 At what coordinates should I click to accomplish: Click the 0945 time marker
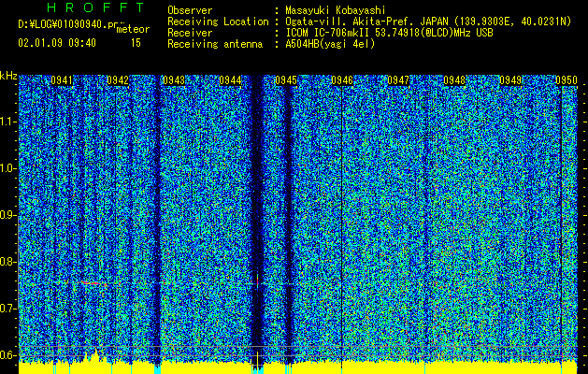(286, 80)
